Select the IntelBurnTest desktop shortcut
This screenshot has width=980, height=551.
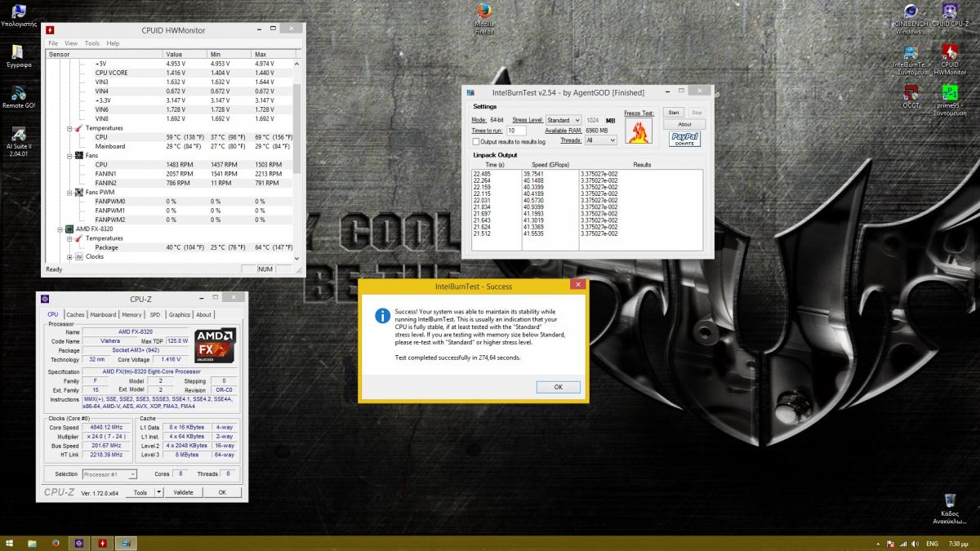pos(911,60)
